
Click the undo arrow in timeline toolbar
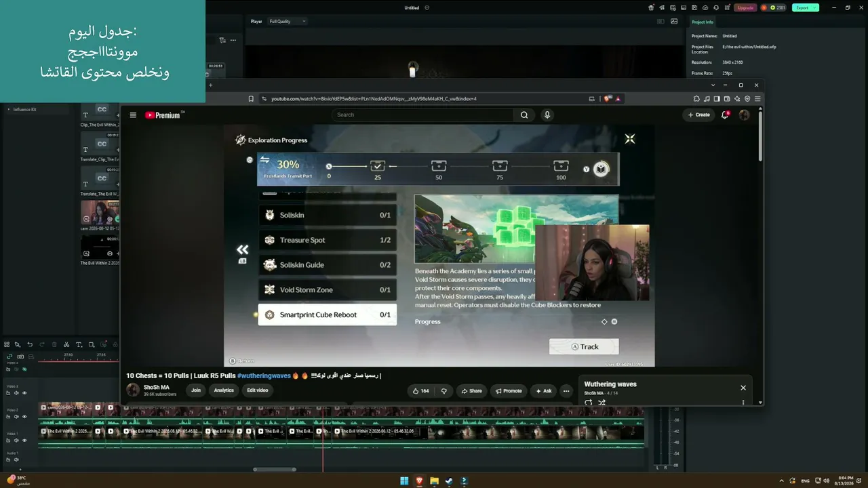30,344
